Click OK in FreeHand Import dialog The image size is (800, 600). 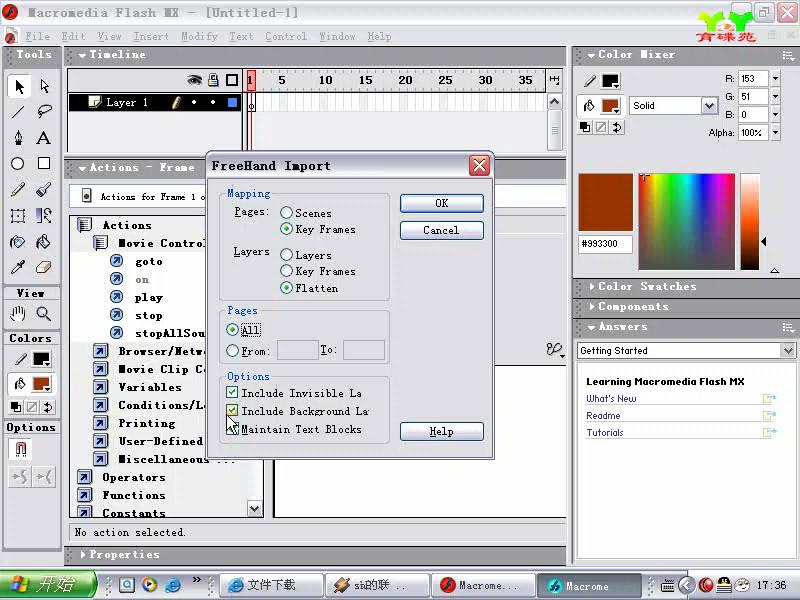tap(442, 203)
